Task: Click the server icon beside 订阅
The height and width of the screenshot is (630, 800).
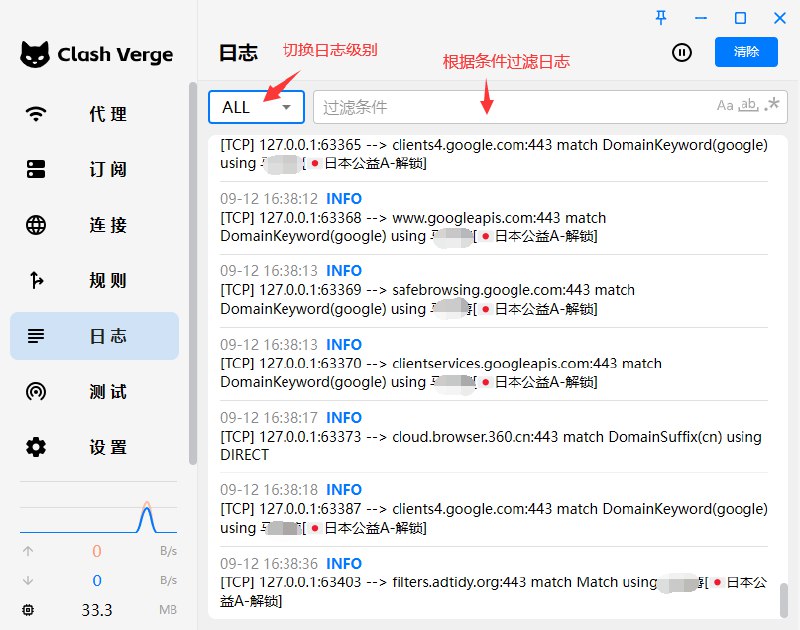Action: point(36,169)
